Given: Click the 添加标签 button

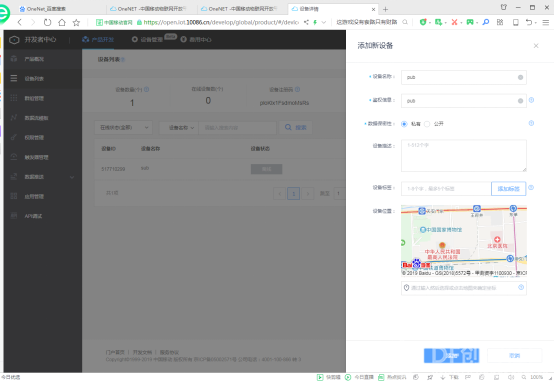Looking at the screenshot, I should (508, 189).
